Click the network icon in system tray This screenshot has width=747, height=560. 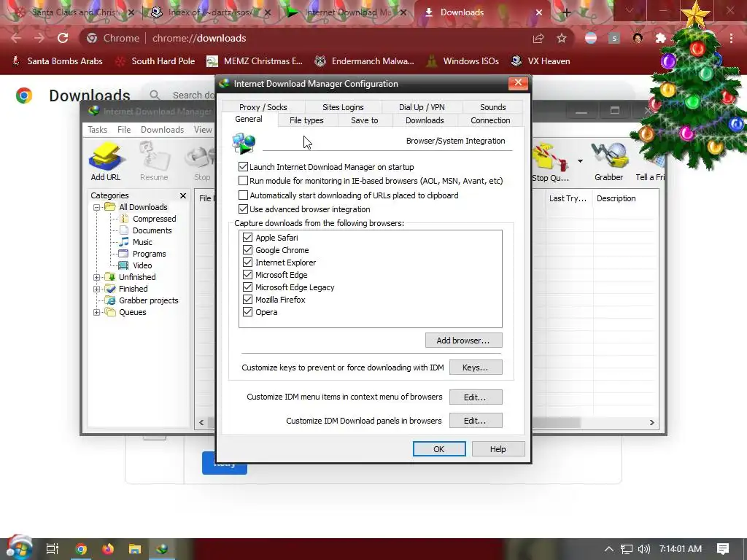pos(627,549)
